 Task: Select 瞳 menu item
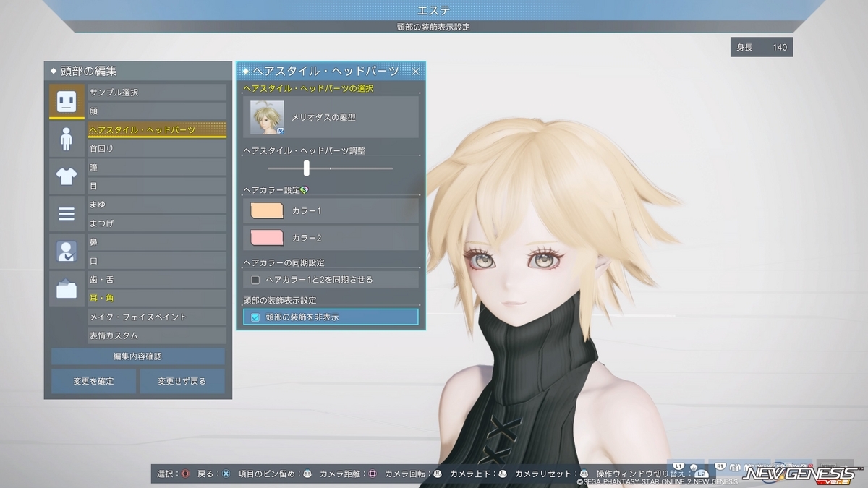click(x=157, y=167)
